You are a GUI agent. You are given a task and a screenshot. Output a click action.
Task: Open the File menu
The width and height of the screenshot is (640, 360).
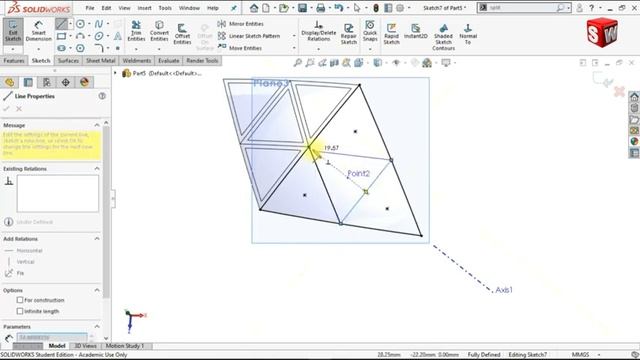point(90,8)
